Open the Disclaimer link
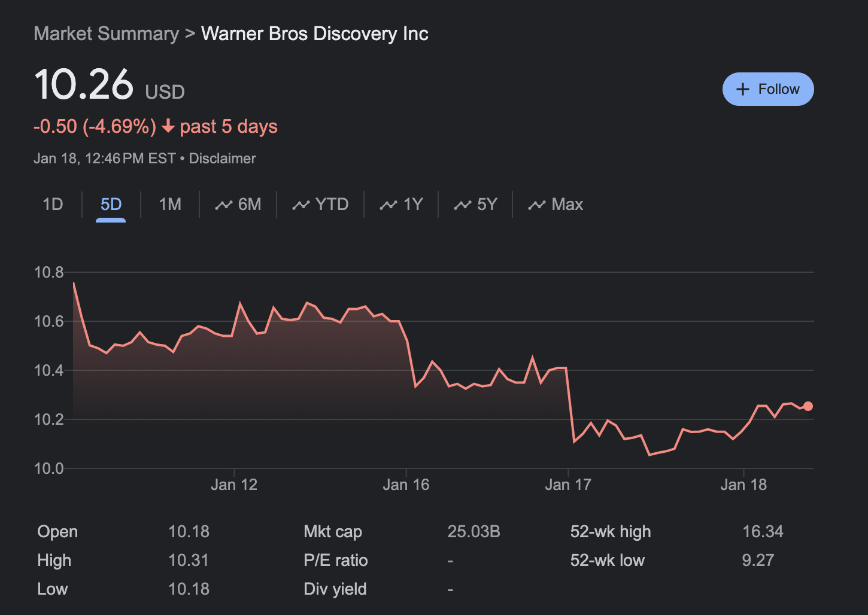Screen dimensions: 868x615 click(222, 159)
